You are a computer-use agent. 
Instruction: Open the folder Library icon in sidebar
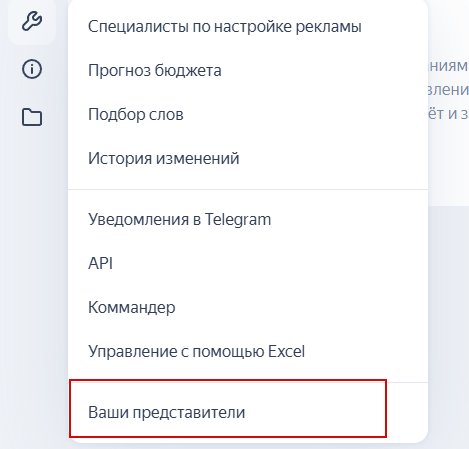(32, 117)
